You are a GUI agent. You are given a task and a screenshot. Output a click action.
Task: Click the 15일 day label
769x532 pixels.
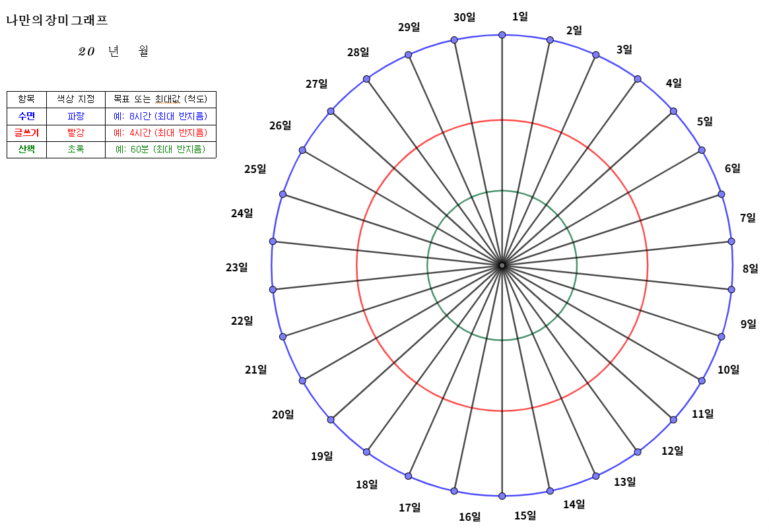(525, 515)
